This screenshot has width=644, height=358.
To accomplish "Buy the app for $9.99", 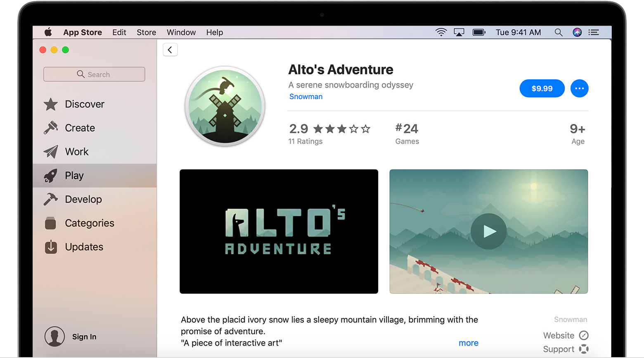I will (x=542, y=88).
